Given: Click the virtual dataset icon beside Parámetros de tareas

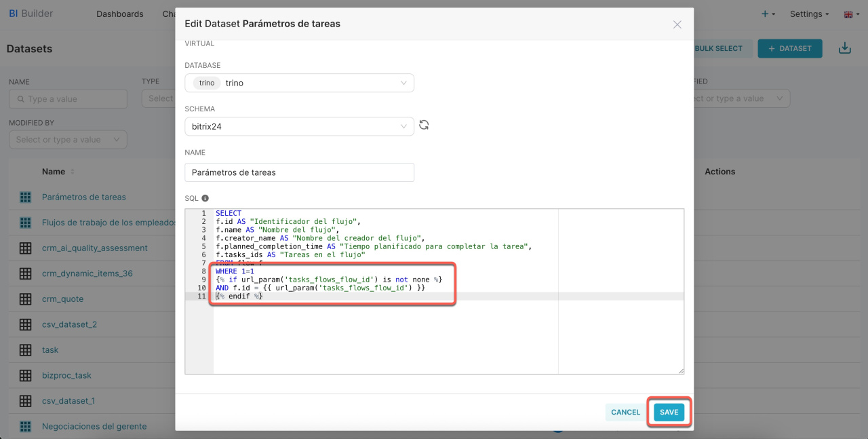Looking at the screenshot, I should click(x=26, y=197).
